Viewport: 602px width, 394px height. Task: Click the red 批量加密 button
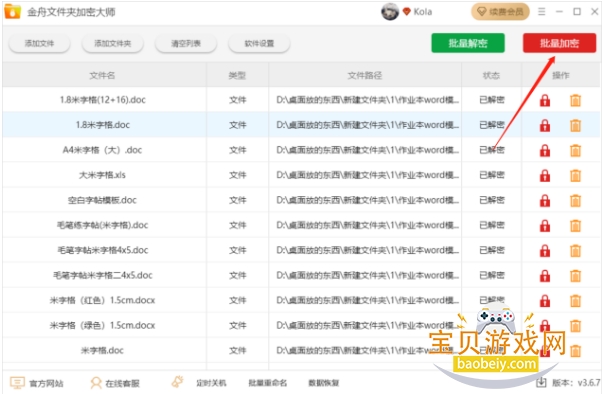tap(559, 43)
